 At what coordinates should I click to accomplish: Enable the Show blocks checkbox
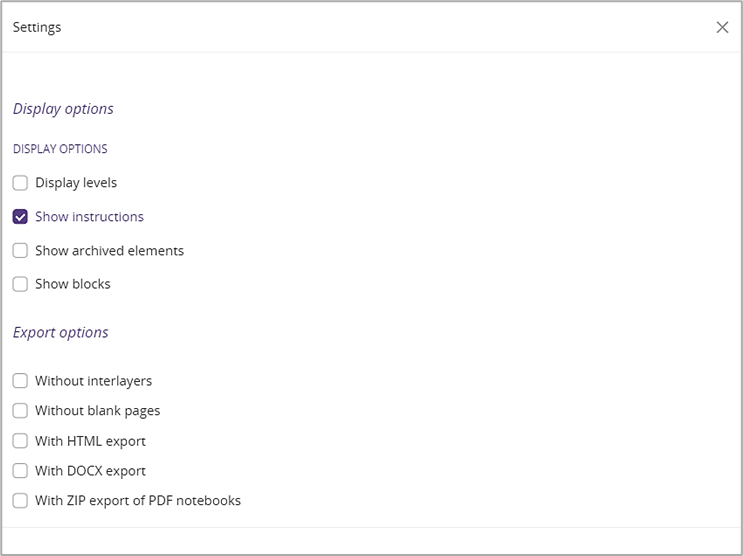[20, 284]
